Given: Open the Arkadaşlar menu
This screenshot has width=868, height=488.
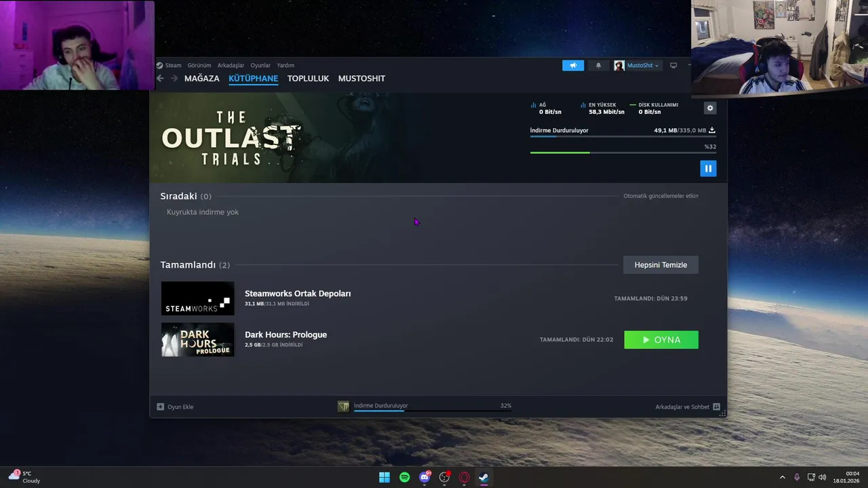Looking at the screenshot, I should pyautogui.click(x=231, y=66).
